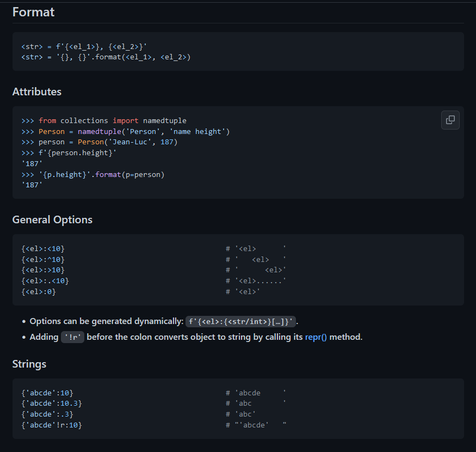The height and width of the screenshot is (452, 476).
Task: Click the Person = namedtuple definition line
Action: coord(126,131)
